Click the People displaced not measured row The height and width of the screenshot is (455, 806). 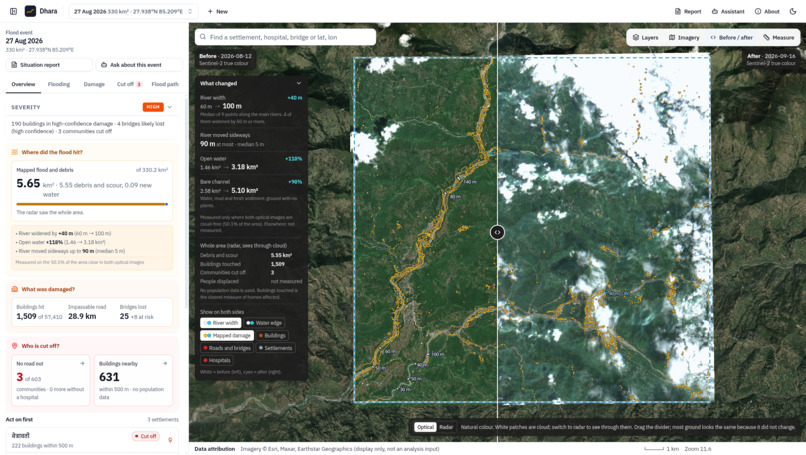[251, 281]
